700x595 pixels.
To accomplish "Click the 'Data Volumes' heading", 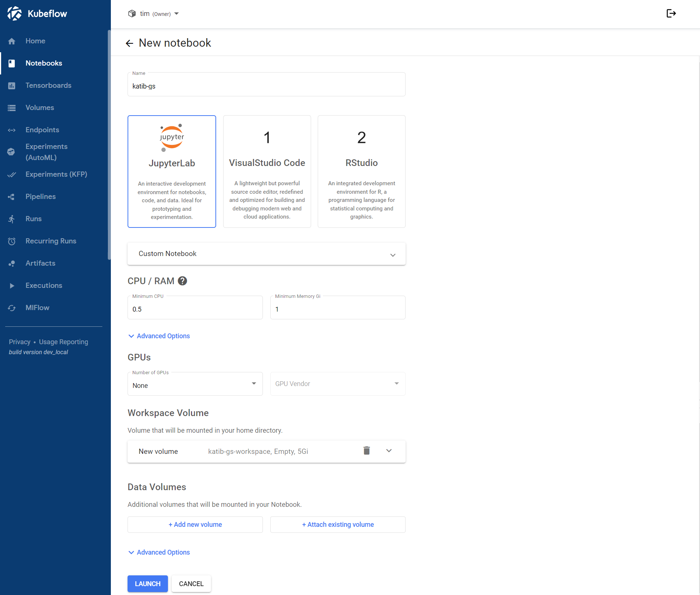I will pos(157,487).
